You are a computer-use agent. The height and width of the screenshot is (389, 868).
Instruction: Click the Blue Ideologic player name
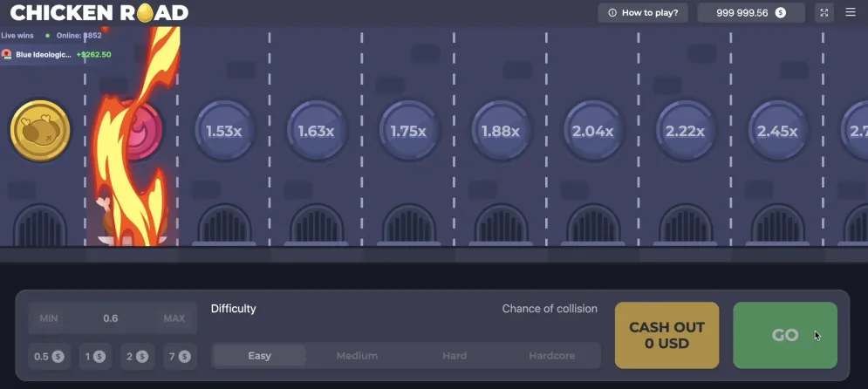tap(44, 55)
